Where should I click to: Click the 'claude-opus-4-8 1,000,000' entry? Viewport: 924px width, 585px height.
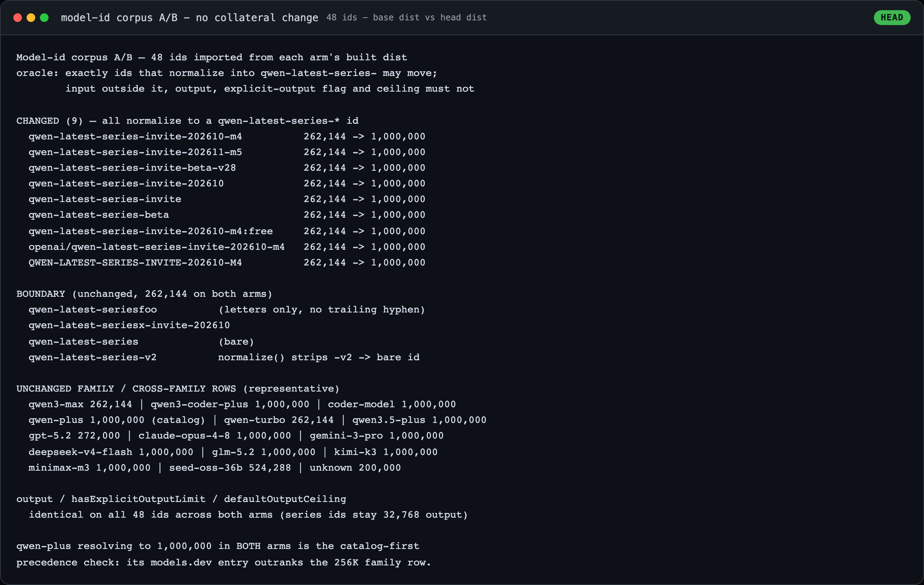(215, 435)
